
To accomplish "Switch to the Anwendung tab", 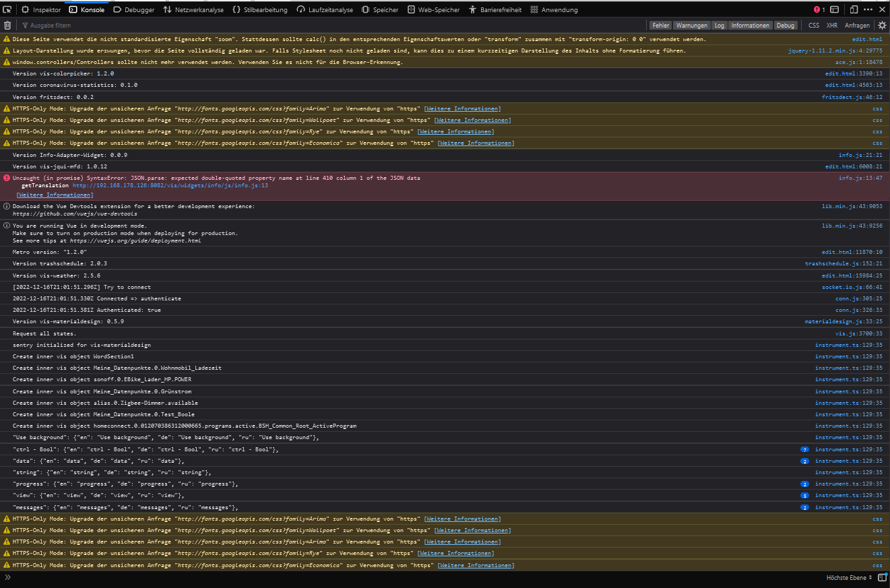I will click(554, 9).
